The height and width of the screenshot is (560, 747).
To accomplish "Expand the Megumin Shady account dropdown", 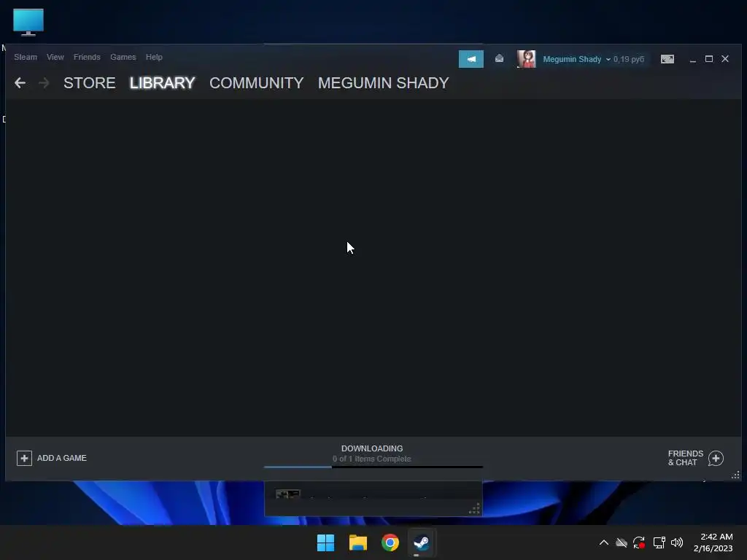I will click(576, 59).
